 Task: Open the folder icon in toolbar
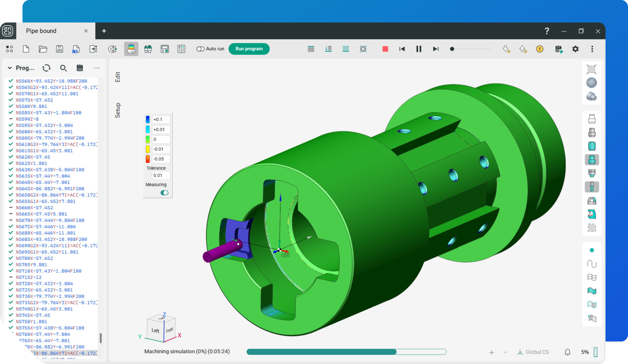pos(43,49)
